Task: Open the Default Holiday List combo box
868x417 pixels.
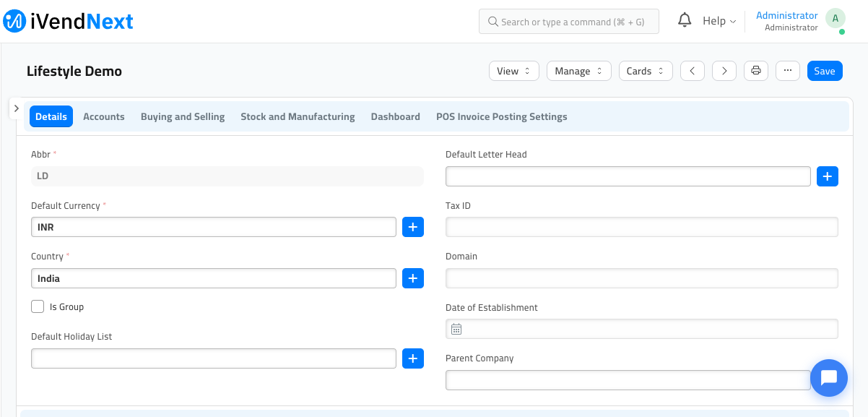Action: [214, 358]
